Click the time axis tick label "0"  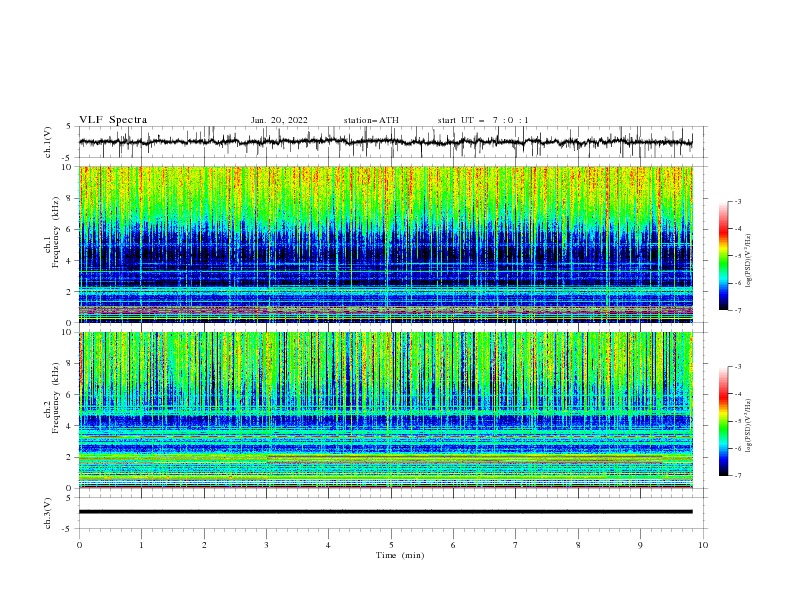pyautogui.click(x=79, y=545)
